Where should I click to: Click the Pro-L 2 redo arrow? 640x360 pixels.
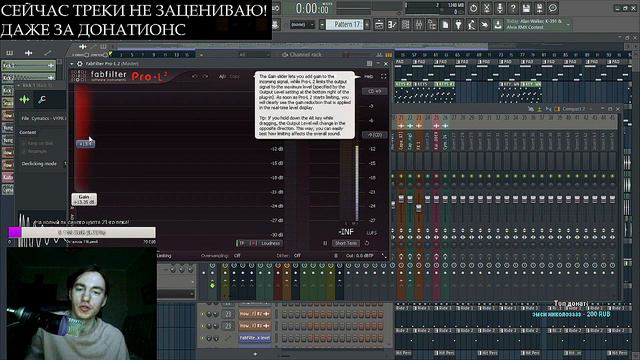click(205, 76)
